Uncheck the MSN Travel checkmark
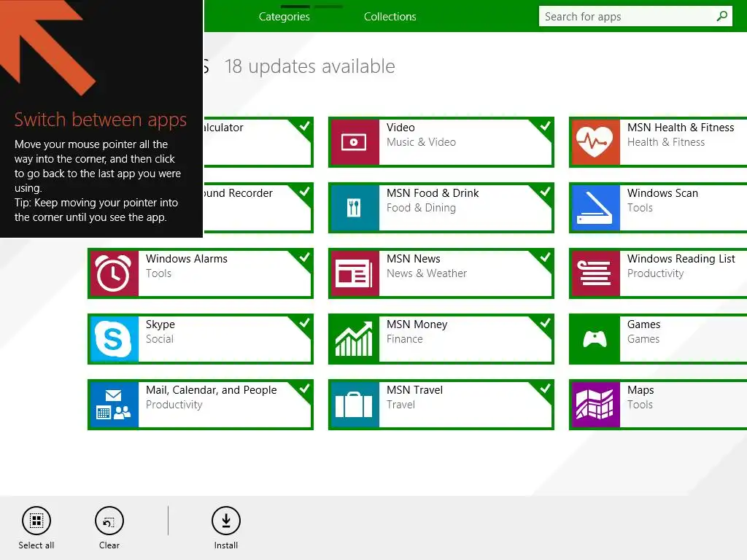This screenshot has height=560, width=747. pos(544,389)
